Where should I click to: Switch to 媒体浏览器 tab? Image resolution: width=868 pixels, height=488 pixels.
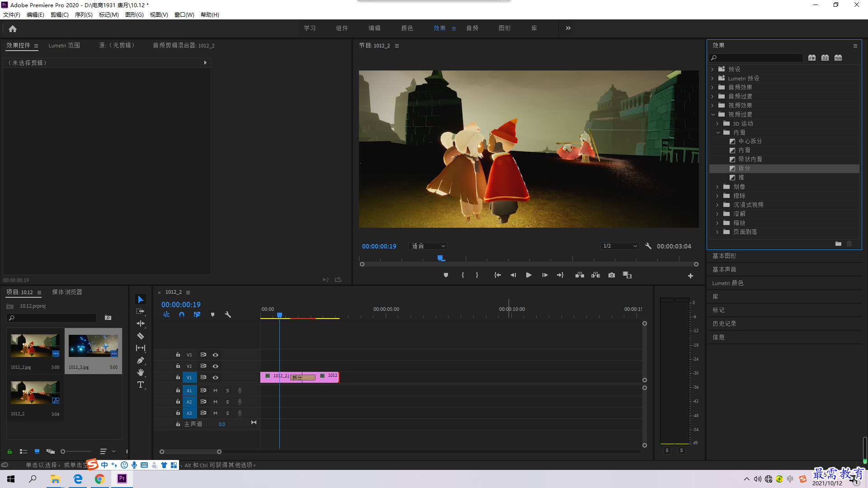67,292
